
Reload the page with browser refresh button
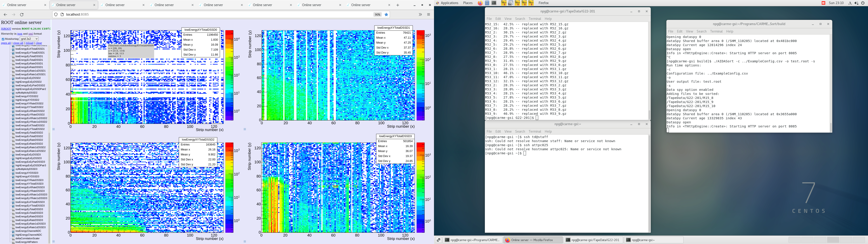(x=22, y=14)
